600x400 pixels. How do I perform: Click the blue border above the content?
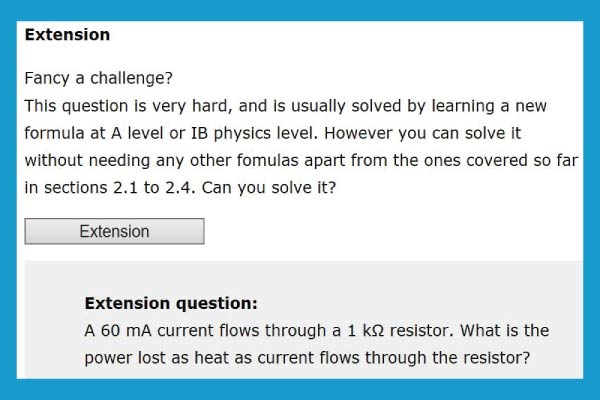coord(300,10)
